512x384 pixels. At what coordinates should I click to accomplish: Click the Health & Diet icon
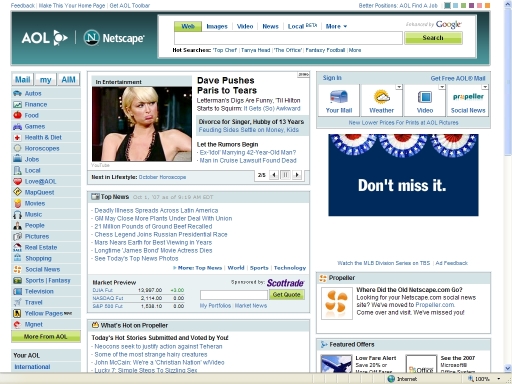[17, 137]
